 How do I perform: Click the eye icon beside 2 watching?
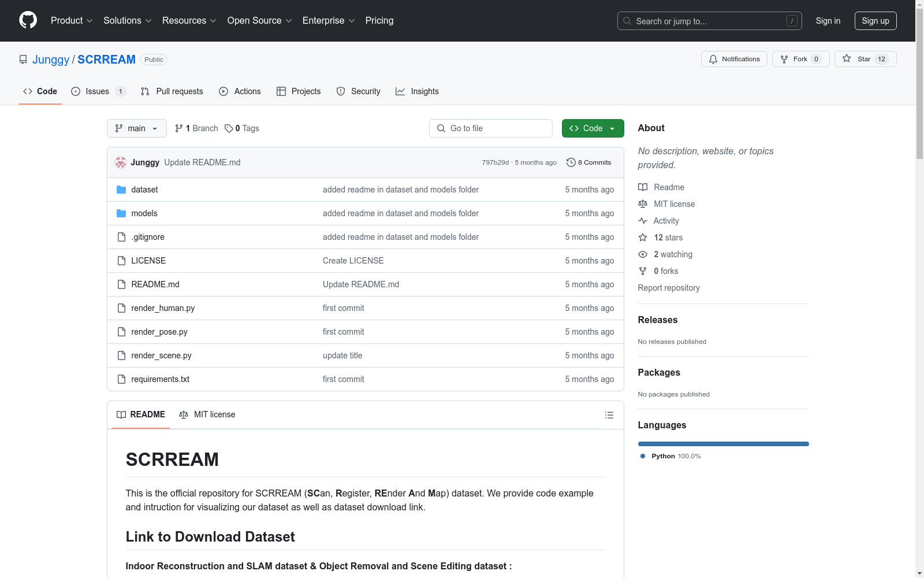click(x=643, y=254)
